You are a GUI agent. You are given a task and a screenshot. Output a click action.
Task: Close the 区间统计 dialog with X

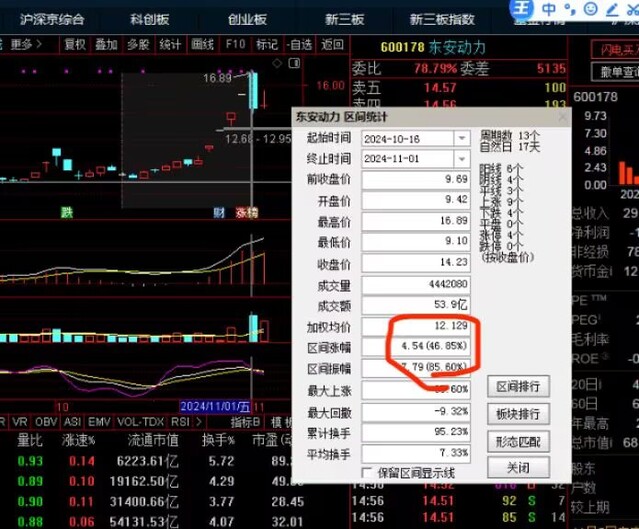tap(563, 117)
